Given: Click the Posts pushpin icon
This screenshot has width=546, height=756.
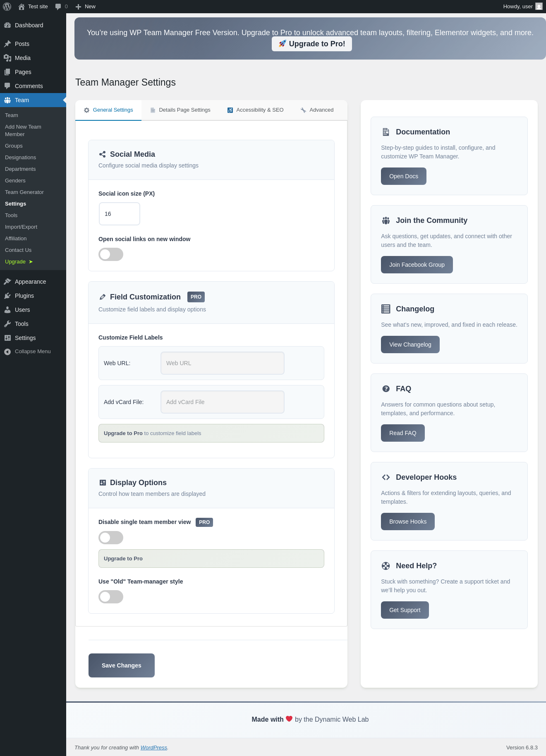Looking at the screenshot, I should point(7,44).
